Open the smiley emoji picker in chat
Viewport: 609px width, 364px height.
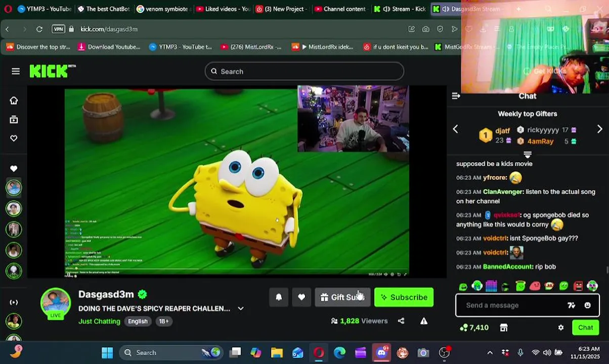pyautogui.click(x=587, y=305)
